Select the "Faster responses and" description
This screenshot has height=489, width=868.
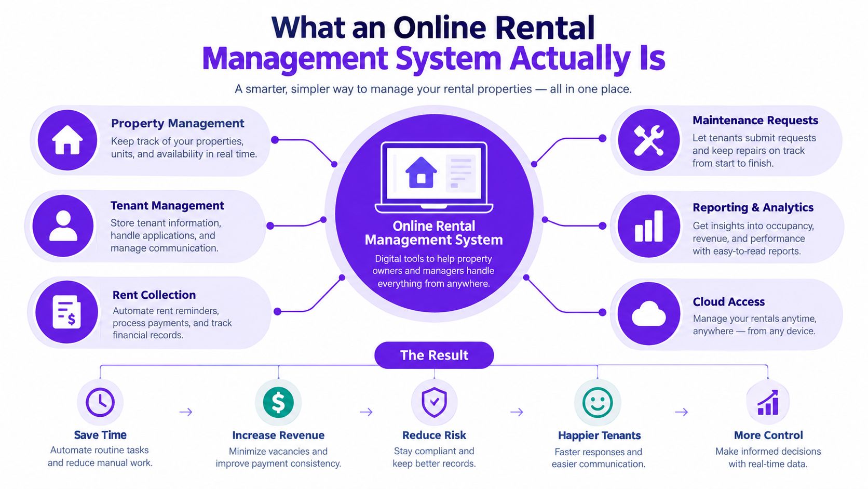[599, 458]
